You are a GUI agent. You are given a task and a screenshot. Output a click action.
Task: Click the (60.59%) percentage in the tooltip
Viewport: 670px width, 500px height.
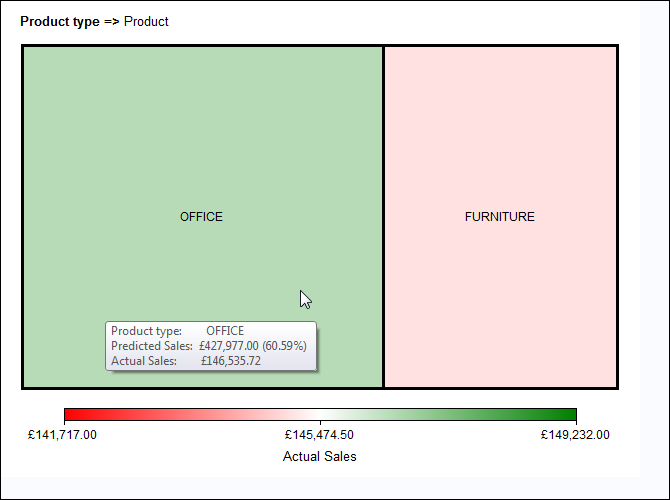pyautogui.click(x=284, y=346)
